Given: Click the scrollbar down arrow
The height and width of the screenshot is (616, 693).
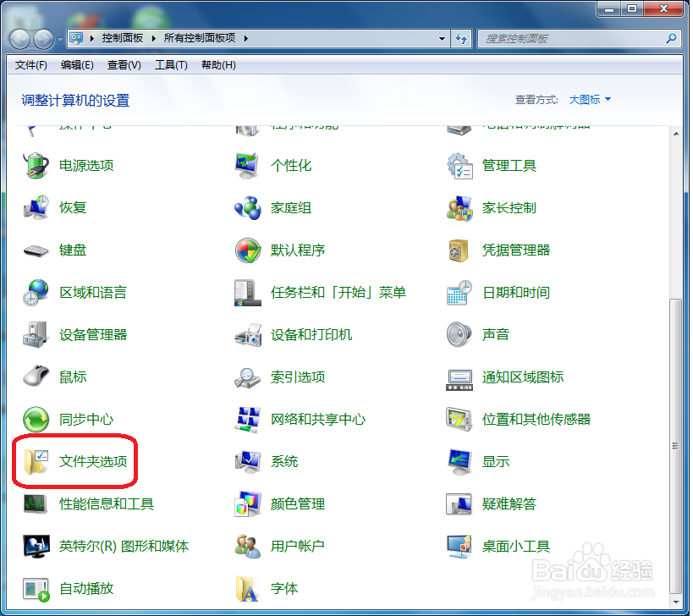Looking at the screenshot, I should click(x=676, y=602).
